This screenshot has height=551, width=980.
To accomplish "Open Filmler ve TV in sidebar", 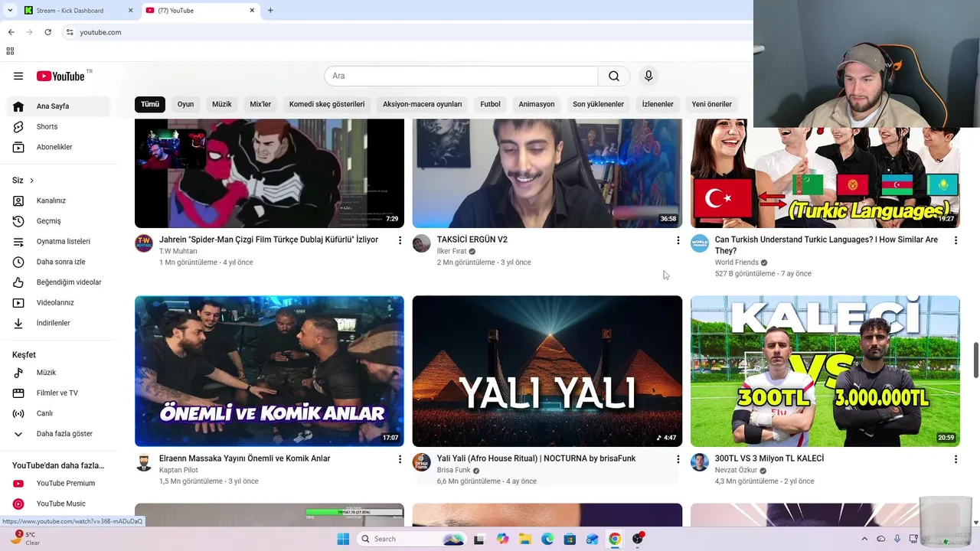I will [x=58, y=393].
